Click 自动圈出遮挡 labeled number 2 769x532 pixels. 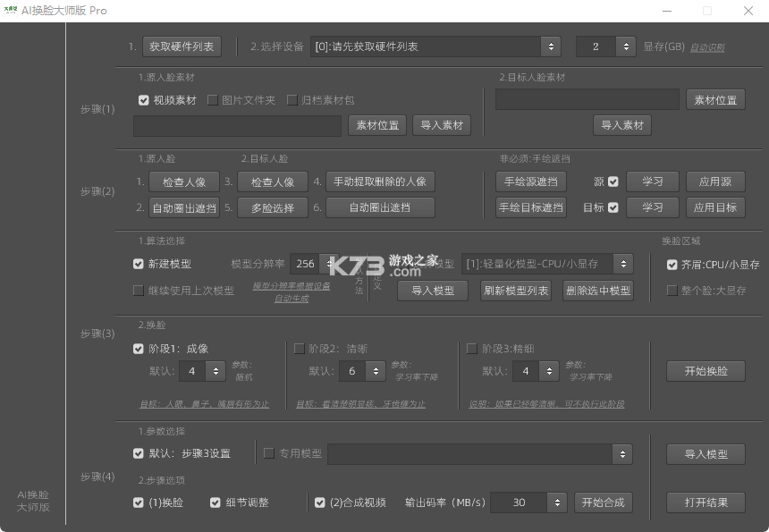(184, 208)
